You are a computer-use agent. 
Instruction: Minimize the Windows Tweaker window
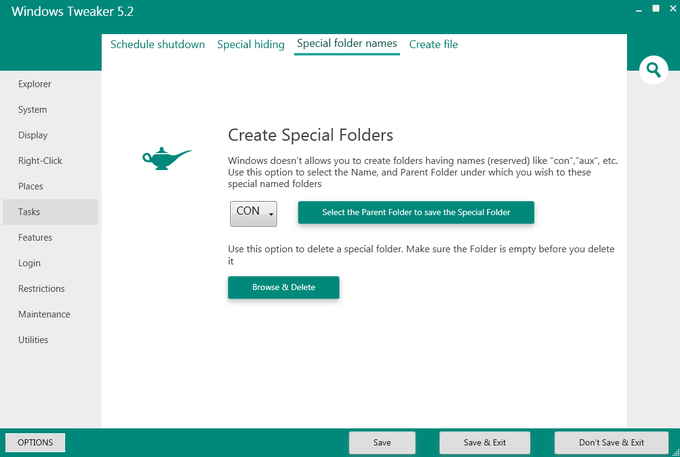click(x=638, y=10)
